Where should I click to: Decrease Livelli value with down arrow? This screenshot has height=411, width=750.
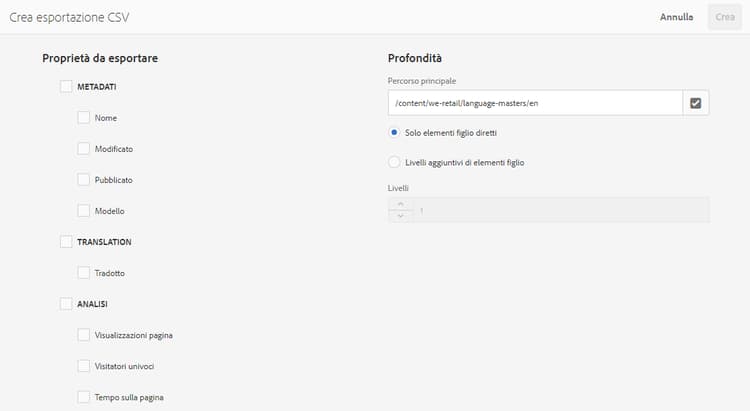coord(399,216)
